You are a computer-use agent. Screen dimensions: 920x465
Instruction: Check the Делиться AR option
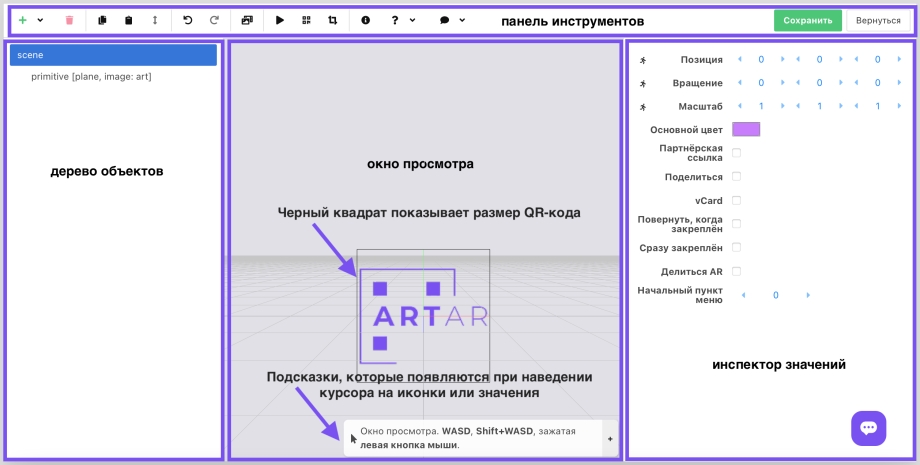pyautogui.click(x=737, y=271)
